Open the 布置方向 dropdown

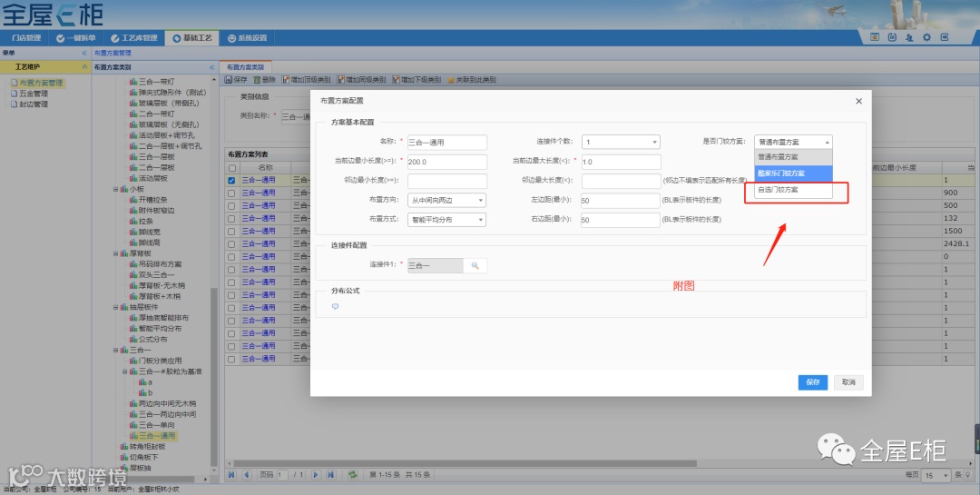click(446, 200)
